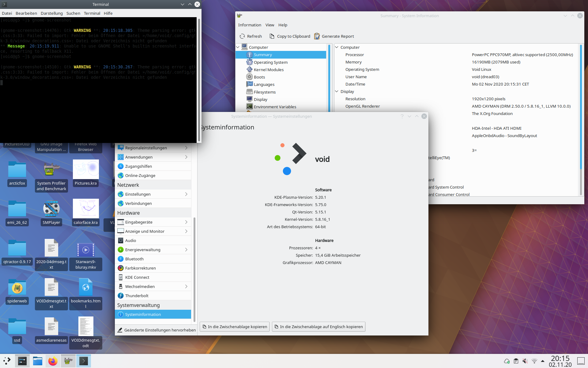This screenshot has width=588, height=368.
Task: Open the Thunderbolt settings entry
Action: (137, 296)
